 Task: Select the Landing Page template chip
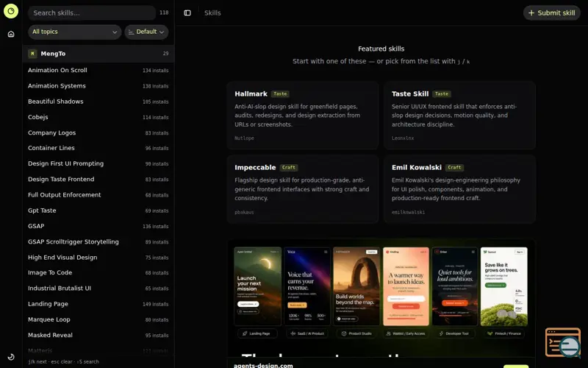pos(257,333)
